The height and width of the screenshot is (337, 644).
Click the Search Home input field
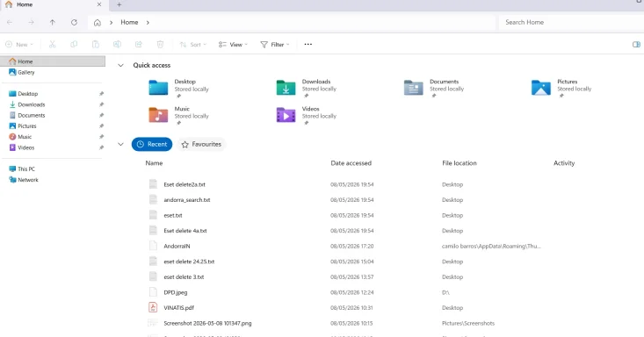pos(571,22)
